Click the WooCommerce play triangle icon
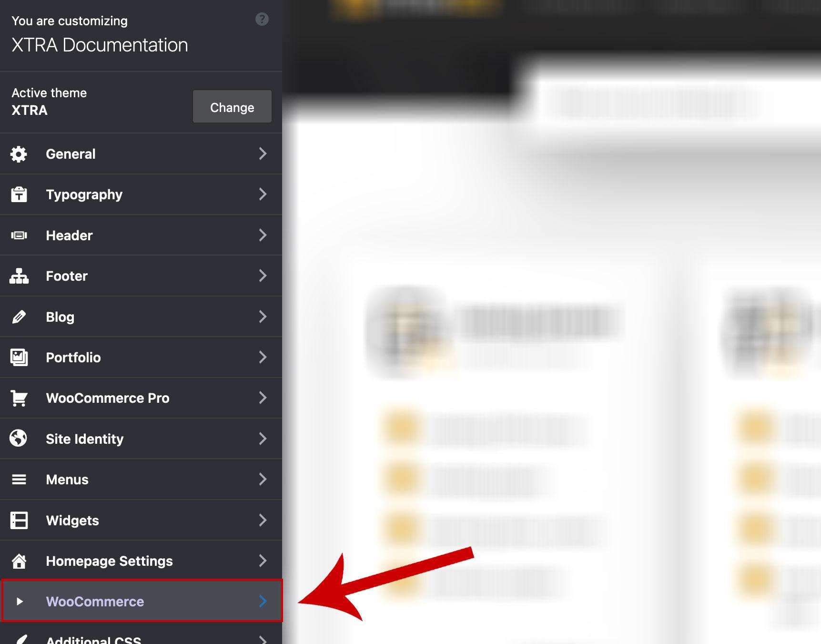This screenshot has width=821, height=644. [x=20, y=602]
